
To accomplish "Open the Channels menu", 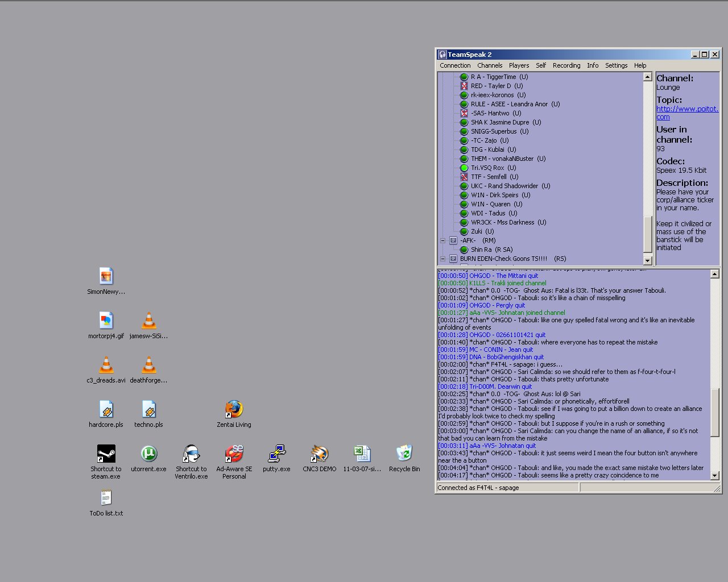I will click(x=490, y=65).
